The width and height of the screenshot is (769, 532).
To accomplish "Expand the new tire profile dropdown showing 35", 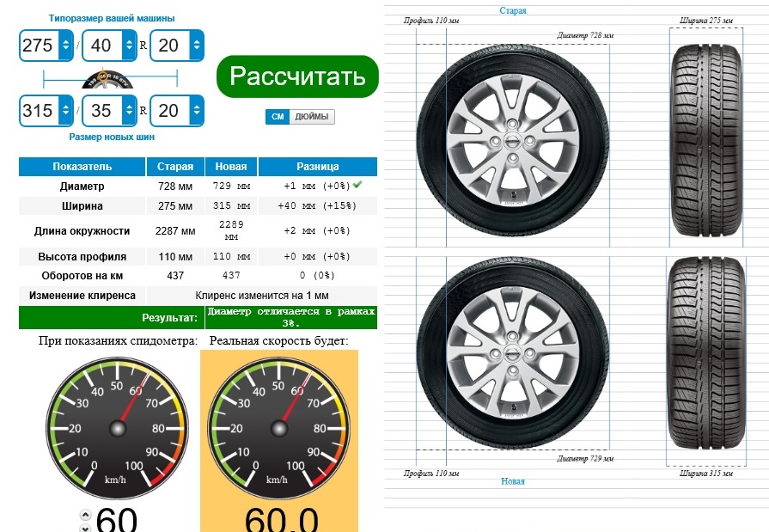I will point(108,110).
